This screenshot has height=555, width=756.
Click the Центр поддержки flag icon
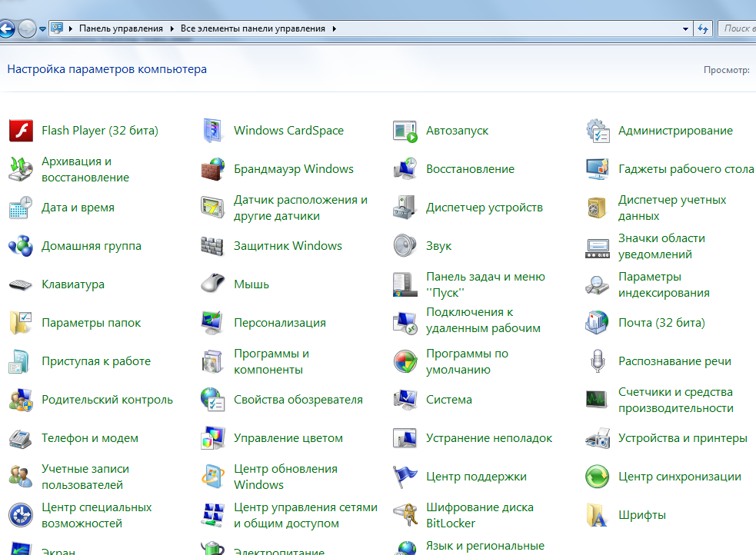pos(405,477)
